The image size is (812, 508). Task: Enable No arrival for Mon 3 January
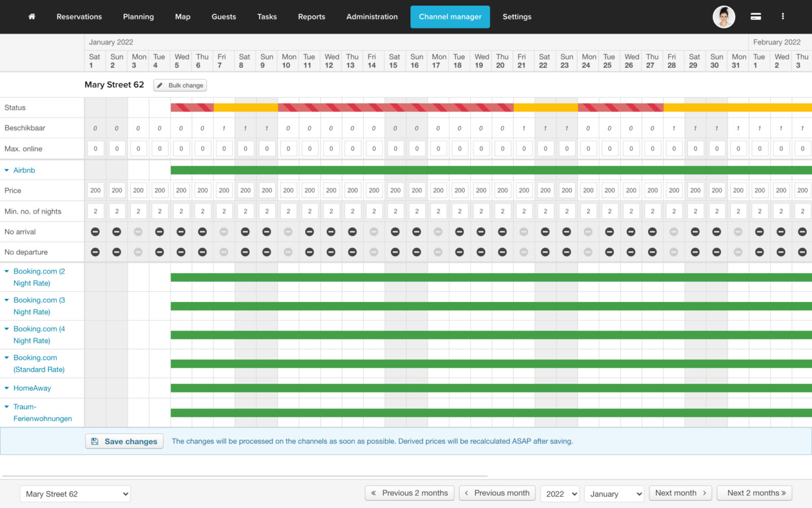(x=138, y=232)
